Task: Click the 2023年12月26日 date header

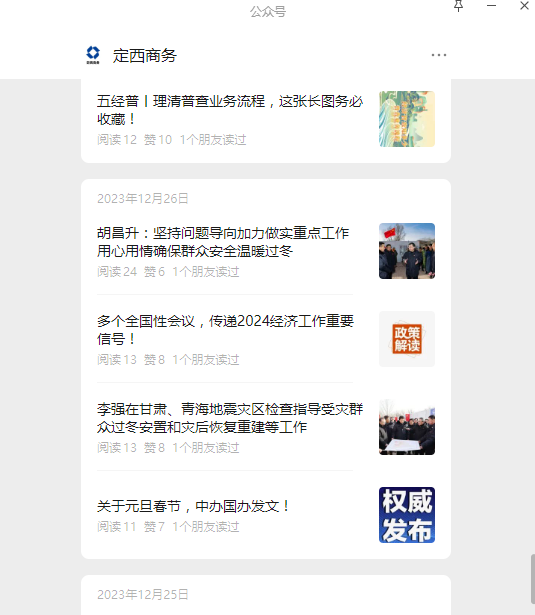Action: 143,198
